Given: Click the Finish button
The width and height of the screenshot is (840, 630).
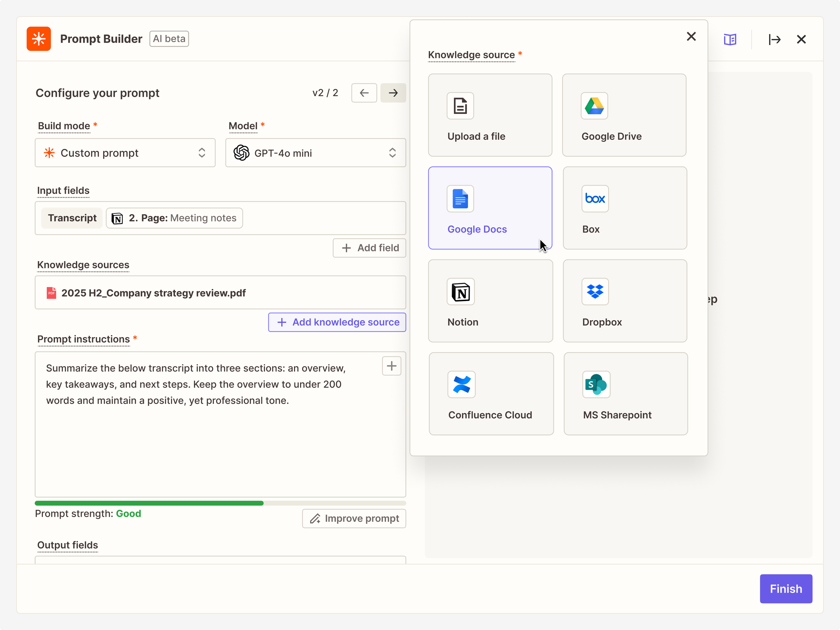Looking at the screenshot, I should click(786, 589).
